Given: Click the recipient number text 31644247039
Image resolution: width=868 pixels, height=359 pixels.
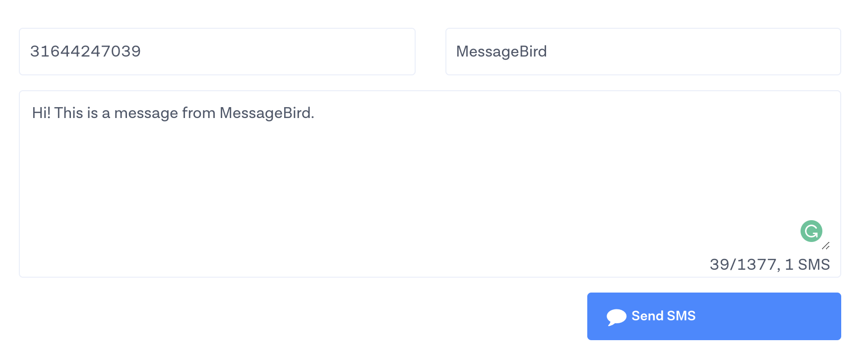Looking at the screenshot, I should 85,51.
